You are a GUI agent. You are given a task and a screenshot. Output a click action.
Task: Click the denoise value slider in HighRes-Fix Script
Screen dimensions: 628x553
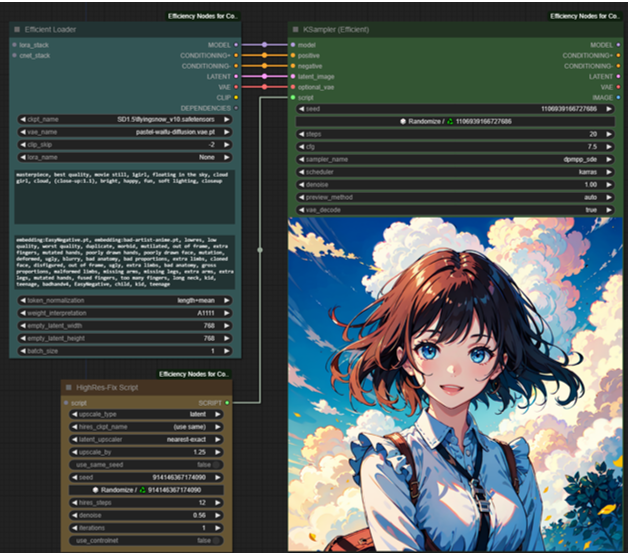coord(145,514)
